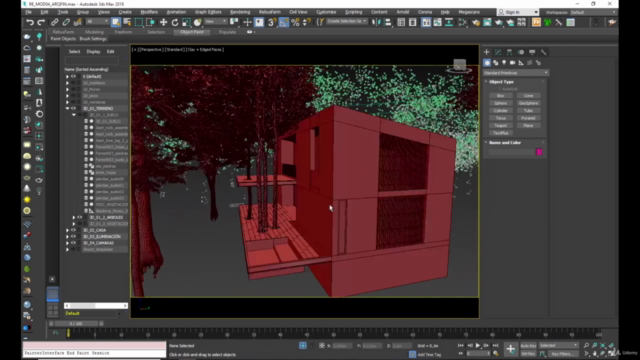Select the Shapes category in Create panel
This screenshot has width=640, height=360.
(496, 63)
